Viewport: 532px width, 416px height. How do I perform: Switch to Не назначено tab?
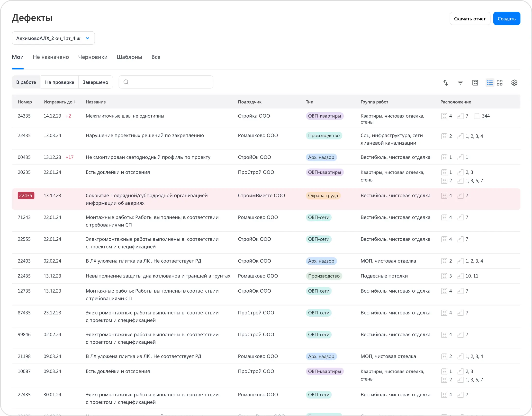pos(51,57)
